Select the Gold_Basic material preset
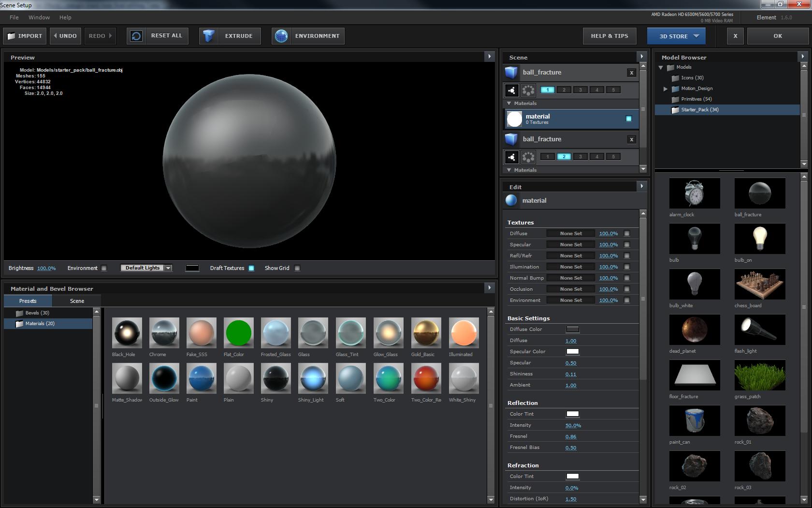 click(426, 333)
